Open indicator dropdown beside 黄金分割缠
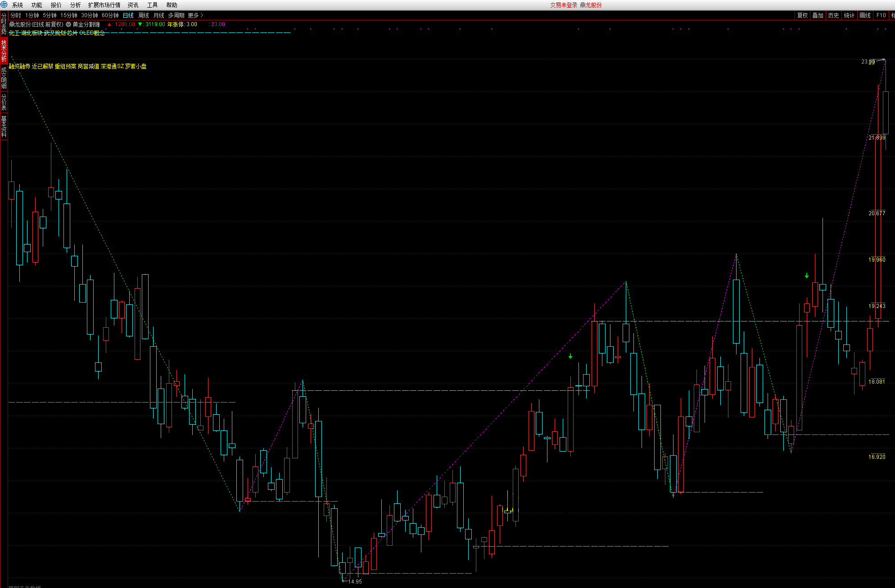The height and width of the screenshot is (588, 895). click(68, 24)
